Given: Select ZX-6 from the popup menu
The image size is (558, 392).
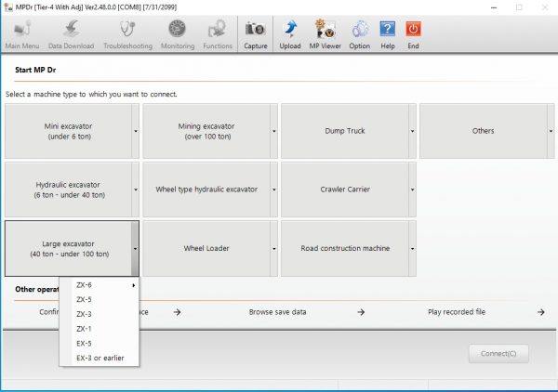Looking at the screenshot, I should pyautogui.click(x=100, y=285).
